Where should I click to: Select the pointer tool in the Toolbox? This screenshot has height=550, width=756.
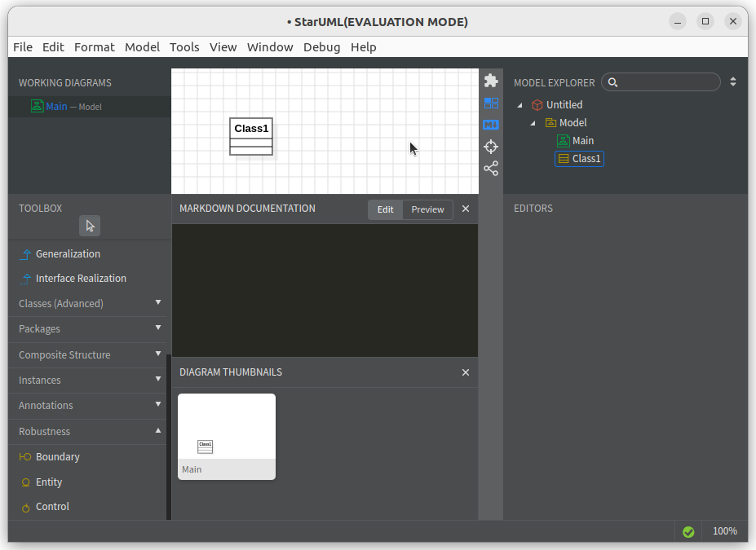point(90,226)
